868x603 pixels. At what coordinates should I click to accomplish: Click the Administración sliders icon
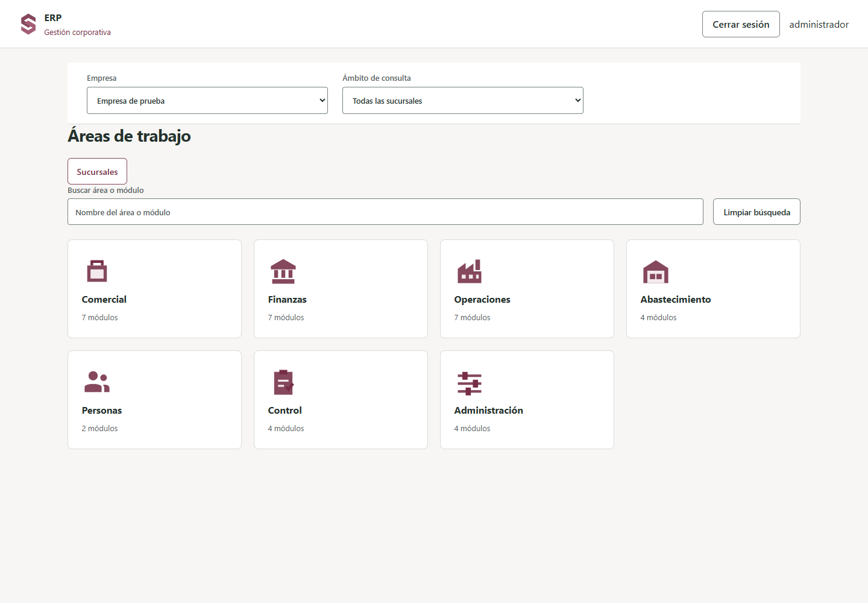(x=470, y=384)
